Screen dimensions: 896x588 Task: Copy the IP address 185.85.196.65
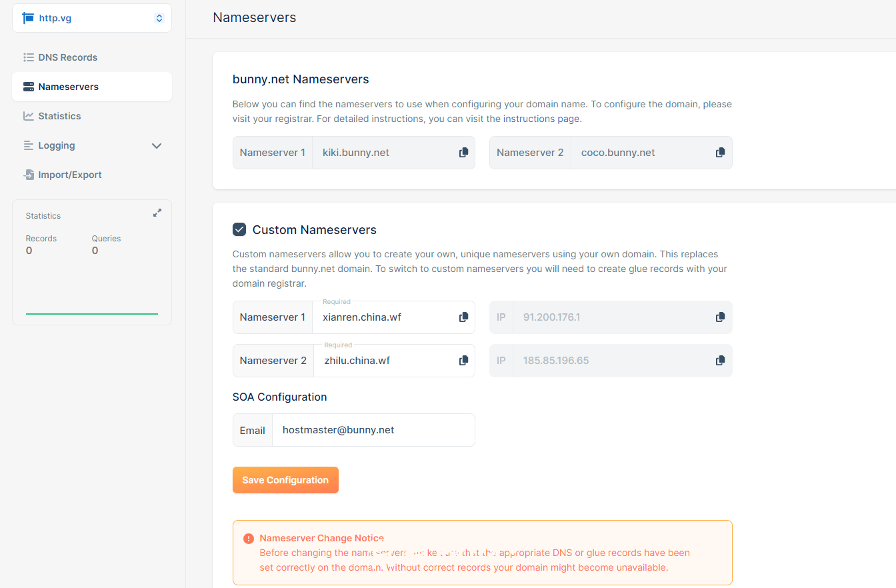tap(720, 361)
